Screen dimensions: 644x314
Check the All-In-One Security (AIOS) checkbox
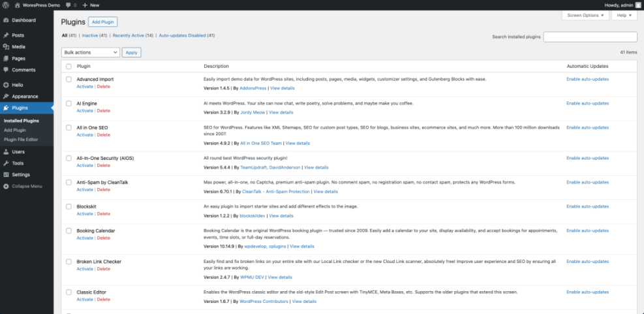point(69,158)
